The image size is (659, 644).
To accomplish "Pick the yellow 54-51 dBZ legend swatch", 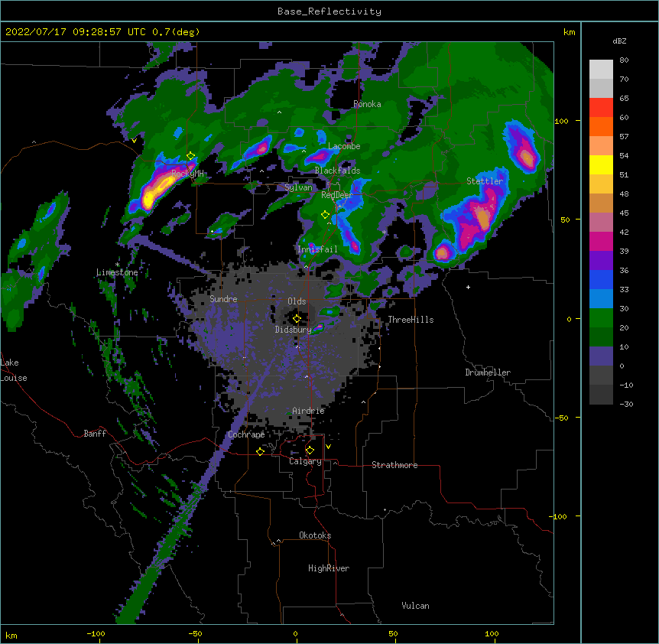I will [601, 164].
